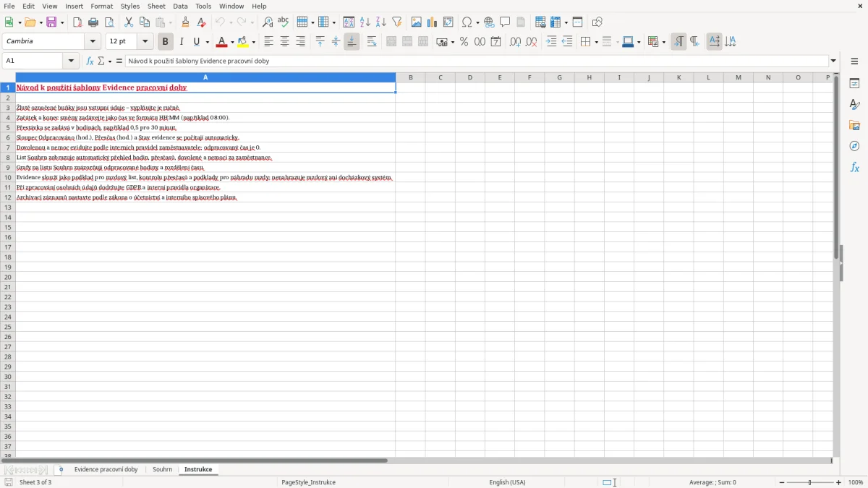Align the text right
Viewport: 868px width, 488px height.
[x=301, y=42]
